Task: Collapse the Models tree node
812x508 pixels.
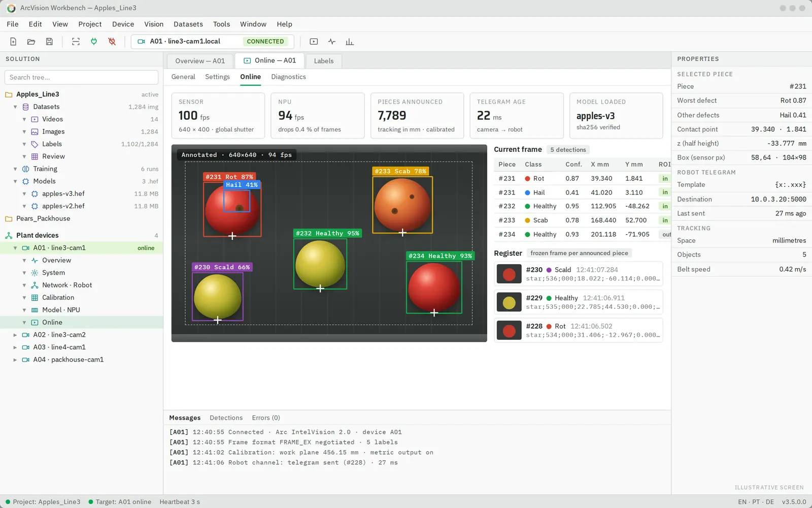Action: (15, 181)
